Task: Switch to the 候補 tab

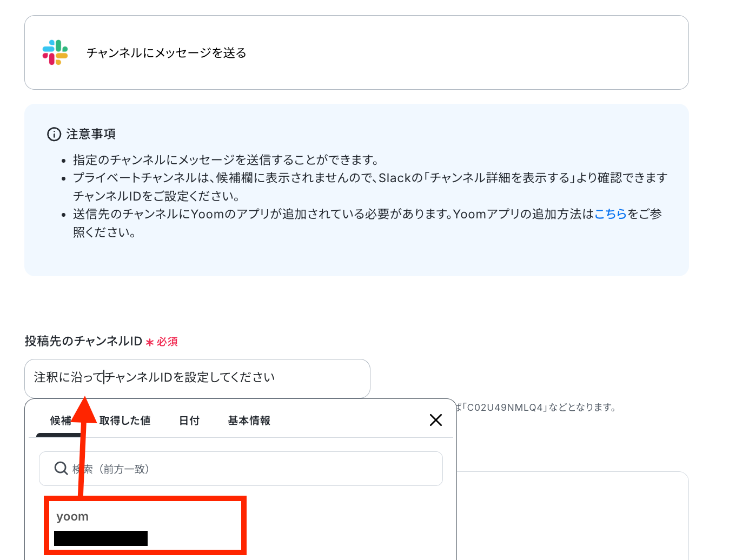Action: [x=61, y=421]
